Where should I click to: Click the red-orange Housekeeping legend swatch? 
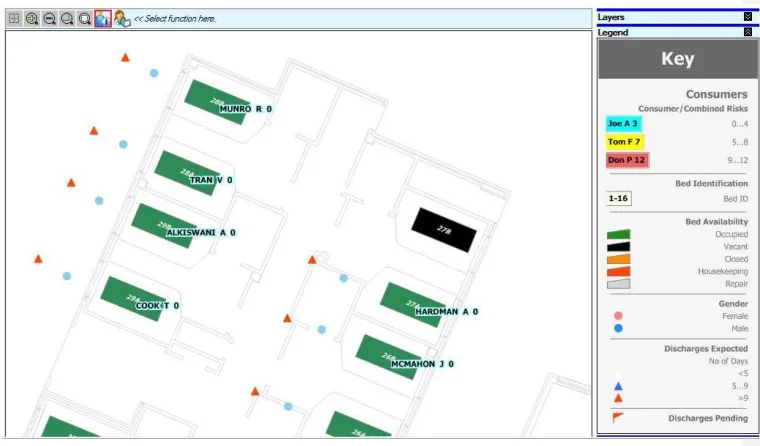(618, 271)
